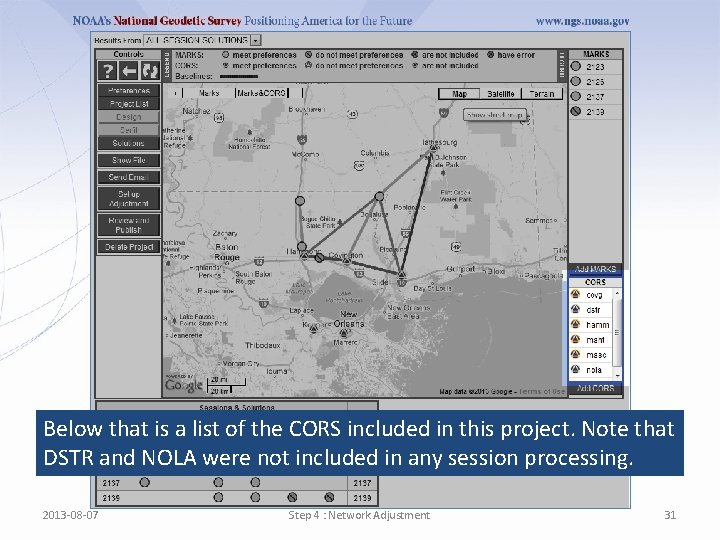
Task: Click the mant CORS triangle icon
Action: tap(575, 339)
